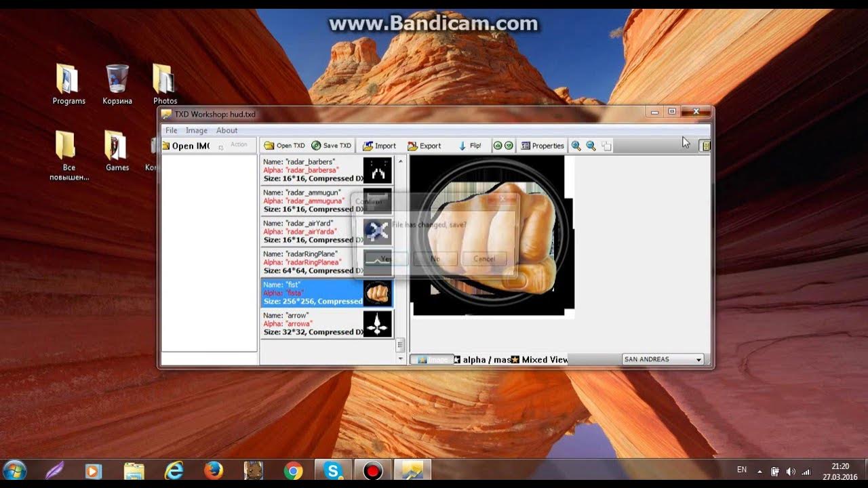Open the SAN ANDREAS game dropdown
This screenshot has width=868, height=488.
[663, 359]
